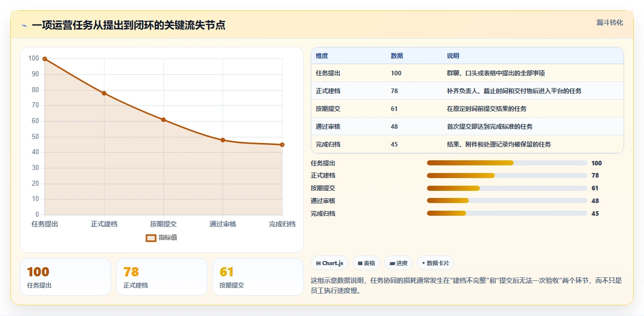Click the chart data point at 完成归档
The width and height of the screenshot is (644, 316).
click(282, 145)
